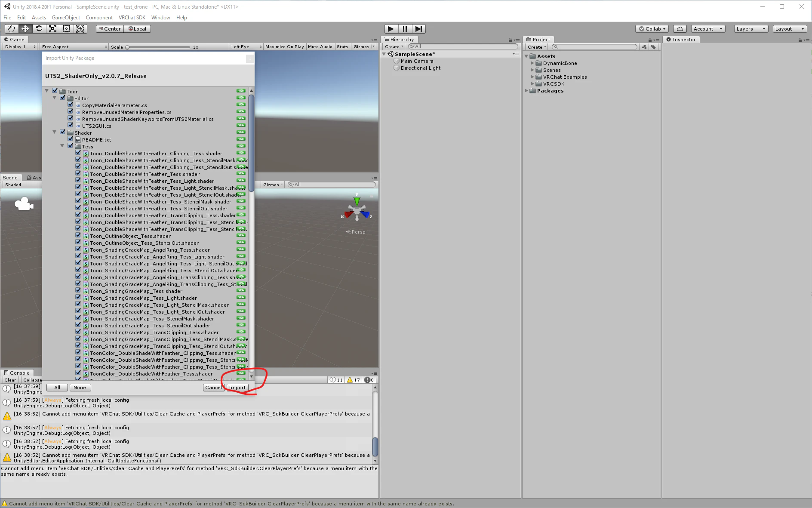Screen dimensions: 812x508
Task: Select the Rect tool in the toolbar
Action: [66, 29]
